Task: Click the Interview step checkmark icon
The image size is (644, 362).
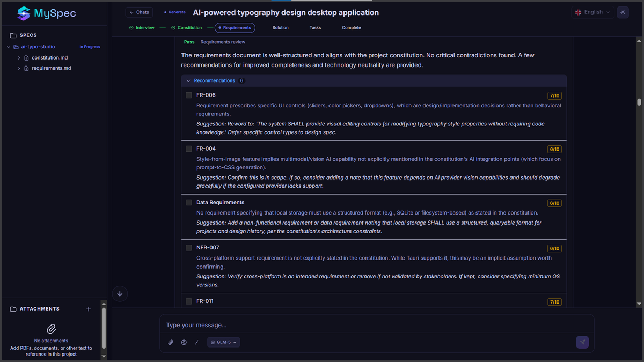Action: [x=131, y=28]
